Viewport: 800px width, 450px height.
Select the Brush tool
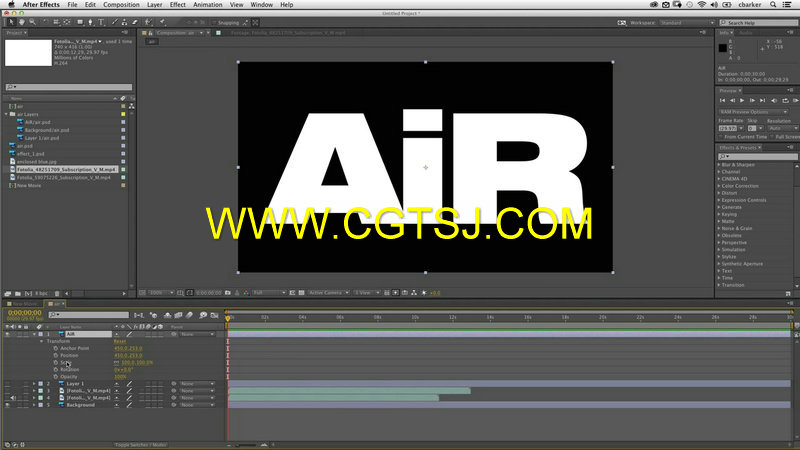tap(114, 22)
